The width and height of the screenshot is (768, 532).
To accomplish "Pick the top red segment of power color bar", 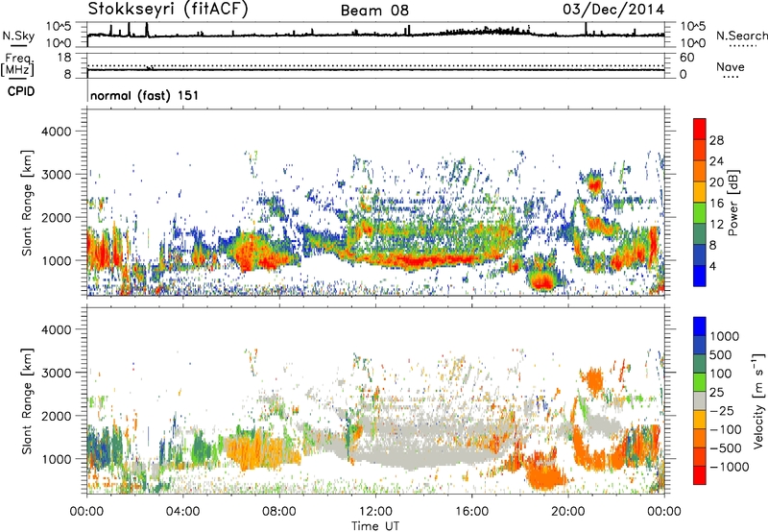I will [x=700, y=130].
